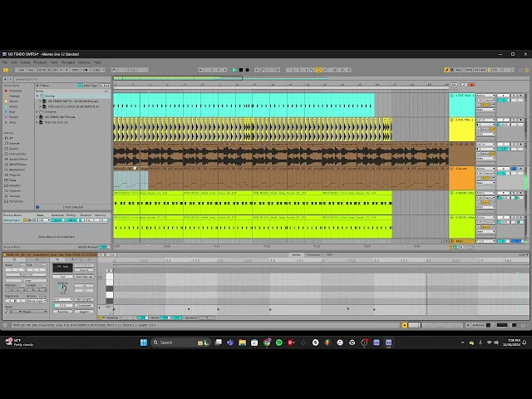
Task: Toggle the yellow Loop switch in transport
Action: pyautogui.click(x=318, y=70)
